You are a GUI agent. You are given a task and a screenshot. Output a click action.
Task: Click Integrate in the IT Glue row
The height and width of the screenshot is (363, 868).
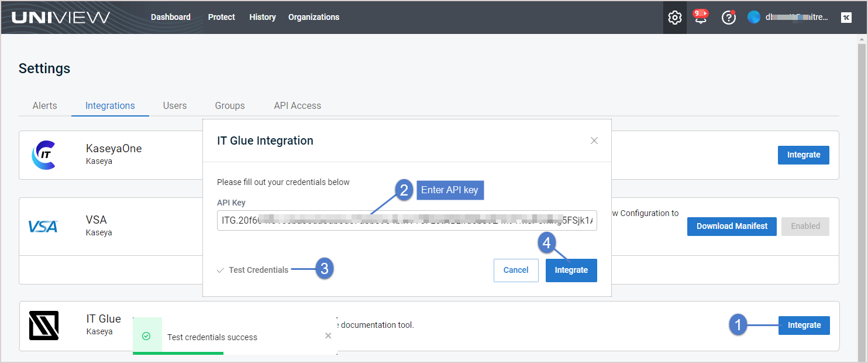click(x=804, y=326)
